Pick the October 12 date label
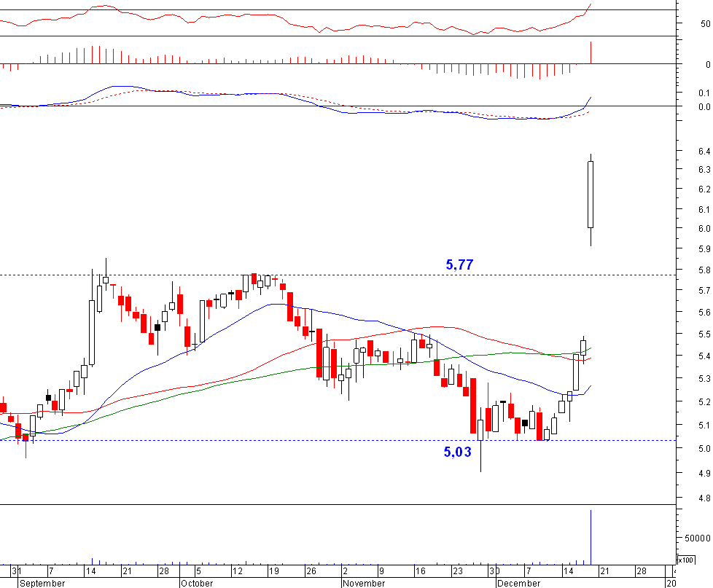Viewport: 713px width, 588px height. 238,571
